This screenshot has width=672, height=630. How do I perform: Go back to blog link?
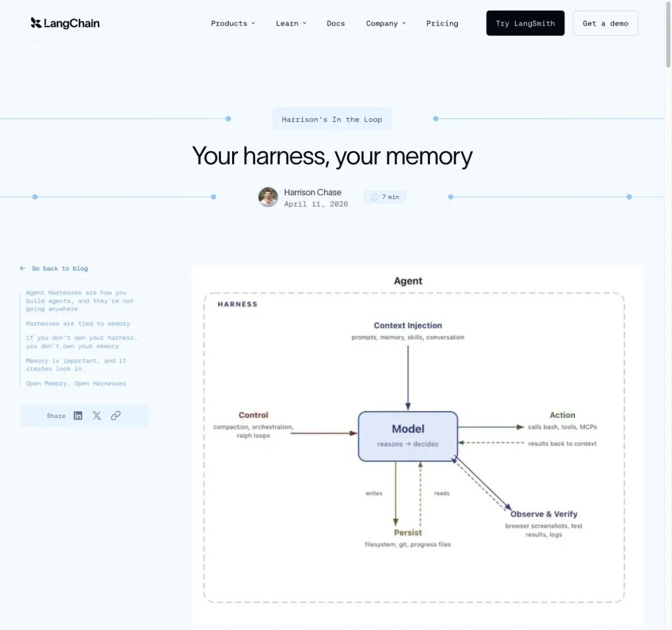click(60, 269)
